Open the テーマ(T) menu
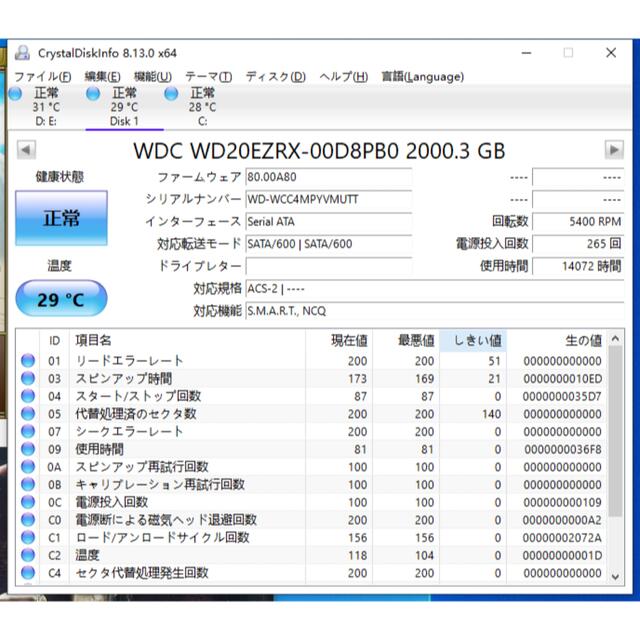 click(x=209, y=77)
